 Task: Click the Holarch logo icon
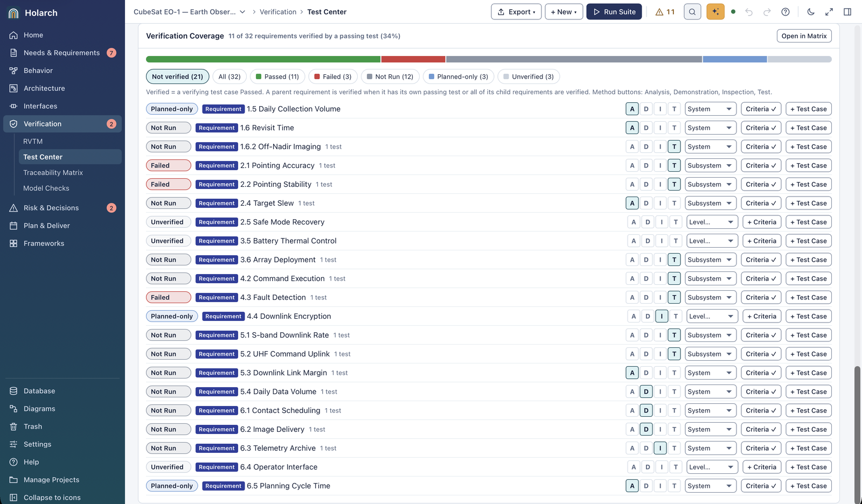tap(13, 13)
